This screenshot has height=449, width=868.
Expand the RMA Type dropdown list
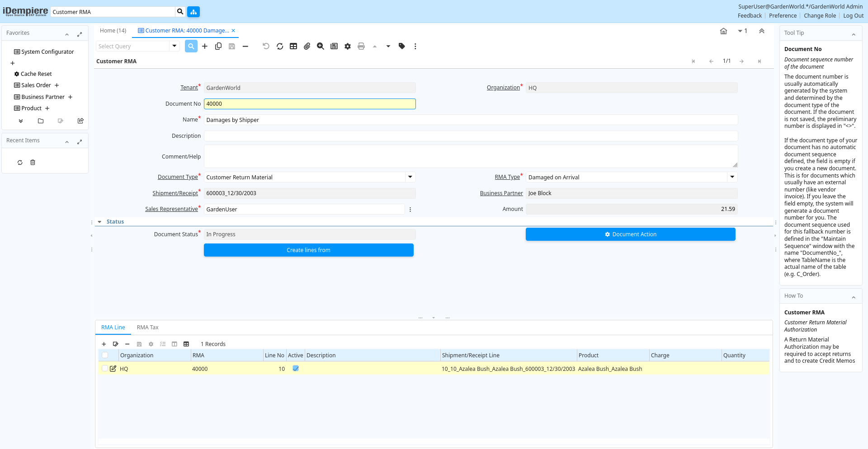pyautogui.click(x=732, y=177)
